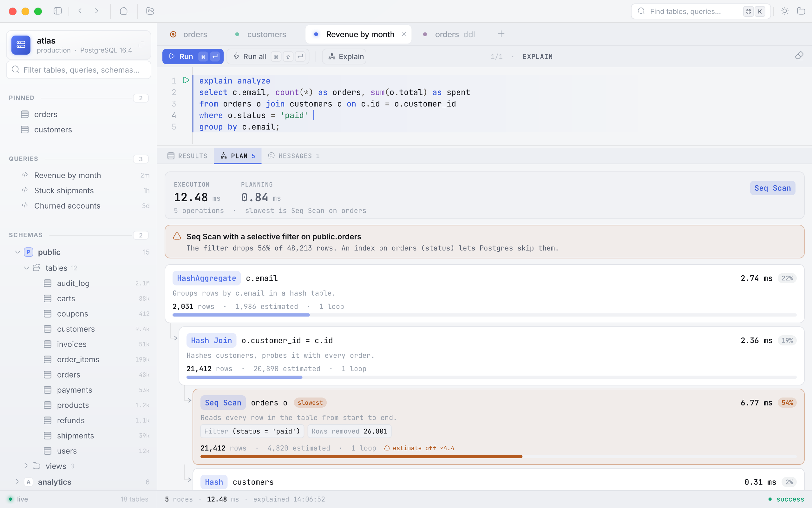
Task: Open the MESSAGES panel tab
Action: [x=294, y=156]
